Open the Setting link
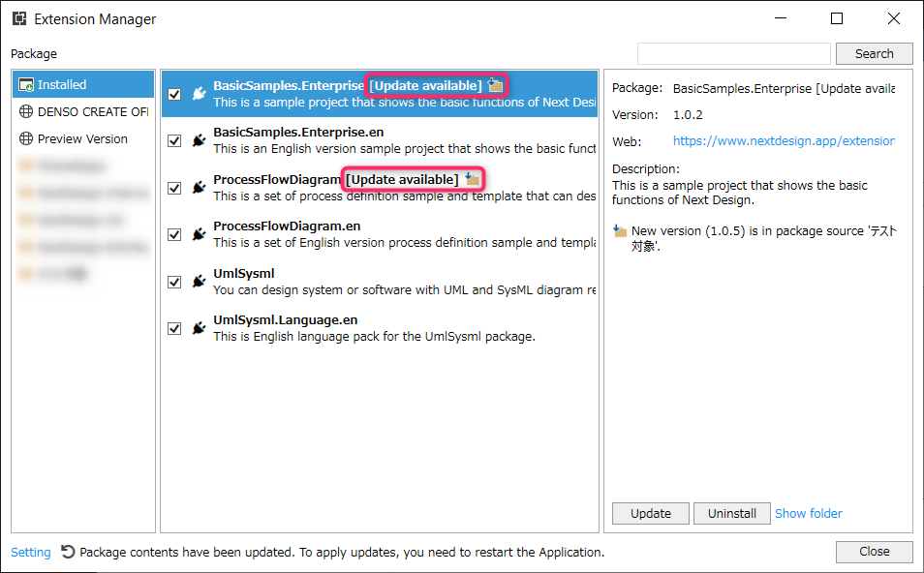The width and height of the screenshot is (924, 573). (31, 552)
